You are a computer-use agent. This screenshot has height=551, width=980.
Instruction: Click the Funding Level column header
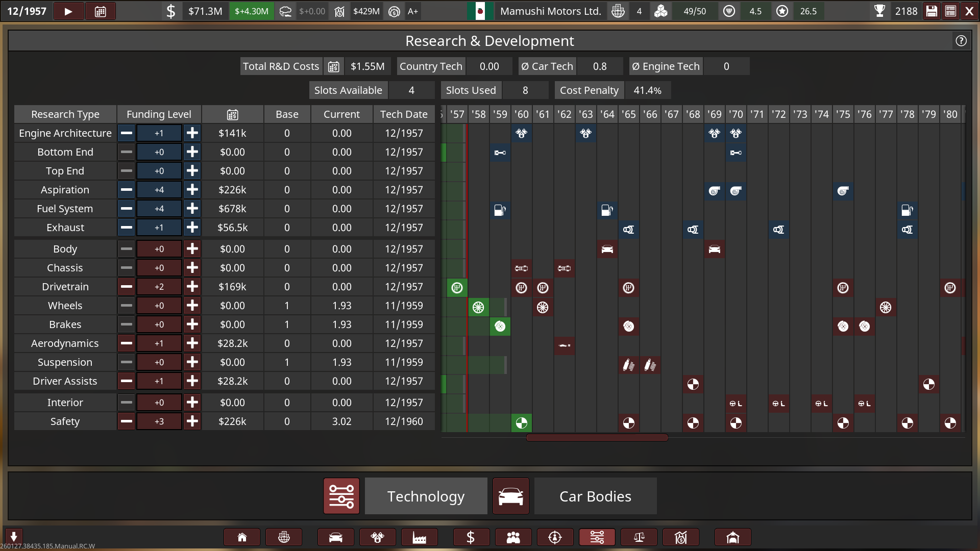159,114
